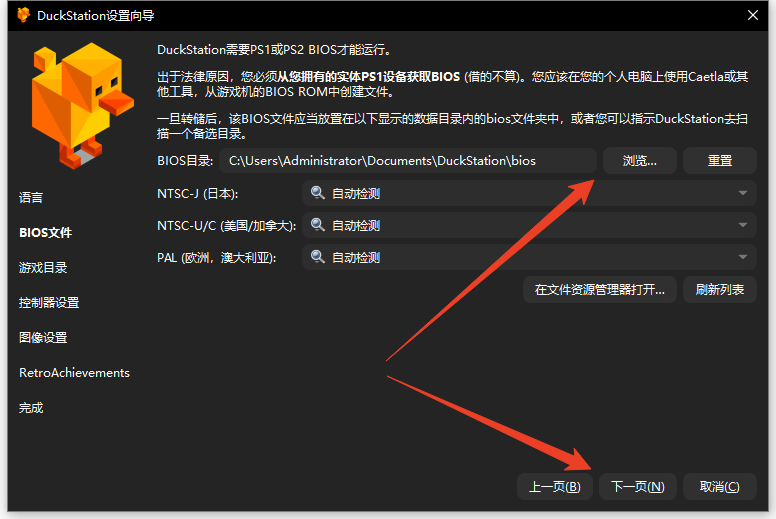Click the PAL (欧洲, 澳大利亚): label
The height and width of the screenshot is (519, 776).
pos(217,258)
